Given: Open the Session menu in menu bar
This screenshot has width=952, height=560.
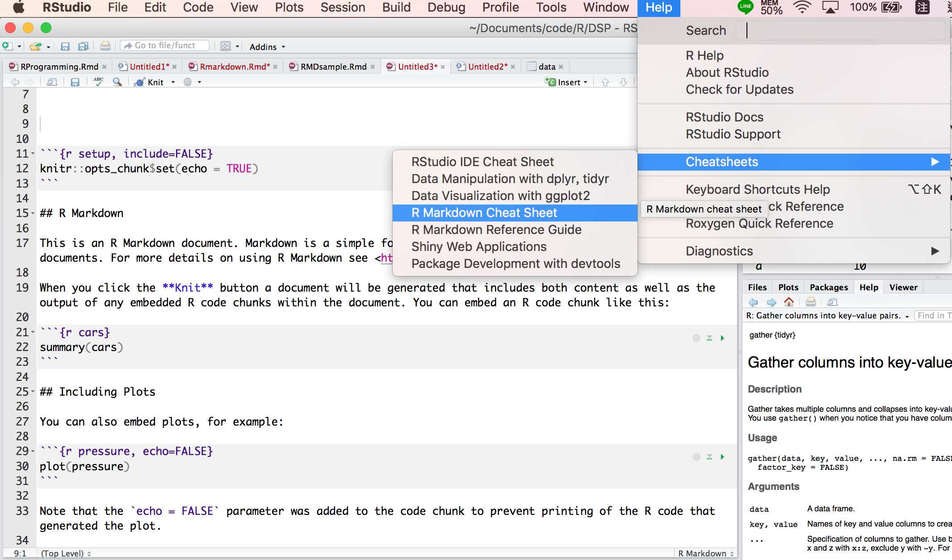Looking at the screenshot, I should pos(343,8).
